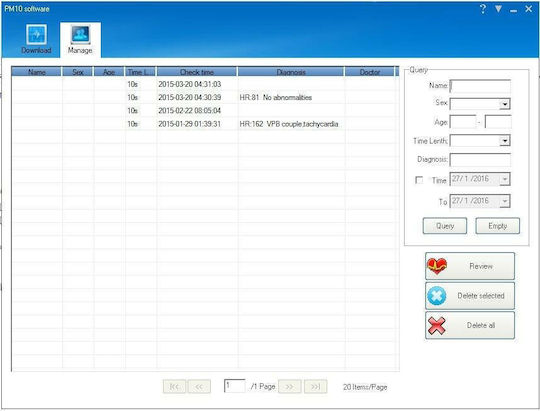Sort by the Doctor column header

pyautogui.click(x=370, y=72)
